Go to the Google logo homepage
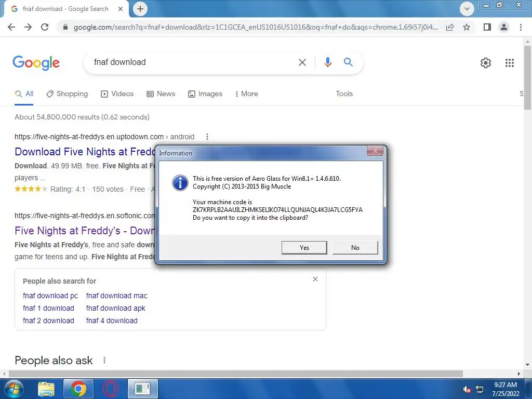The height and width of the screenshot is (399, 532). [36, 63]
